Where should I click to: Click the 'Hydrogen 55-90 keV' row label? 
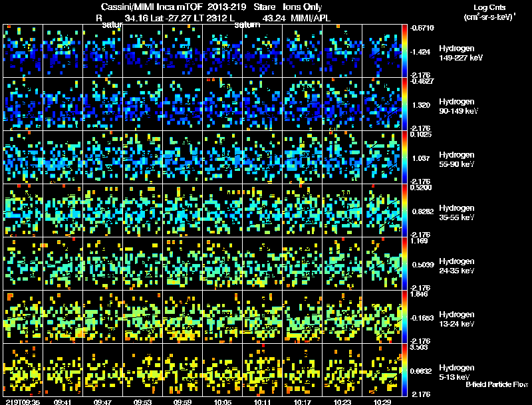pos(457,160)
